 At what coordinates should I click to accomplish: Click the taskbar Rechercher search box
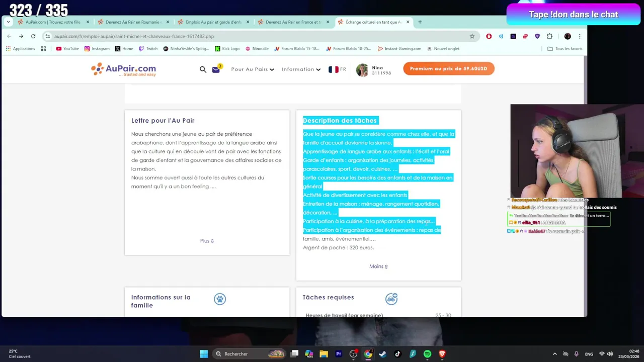tap(250, 354)
